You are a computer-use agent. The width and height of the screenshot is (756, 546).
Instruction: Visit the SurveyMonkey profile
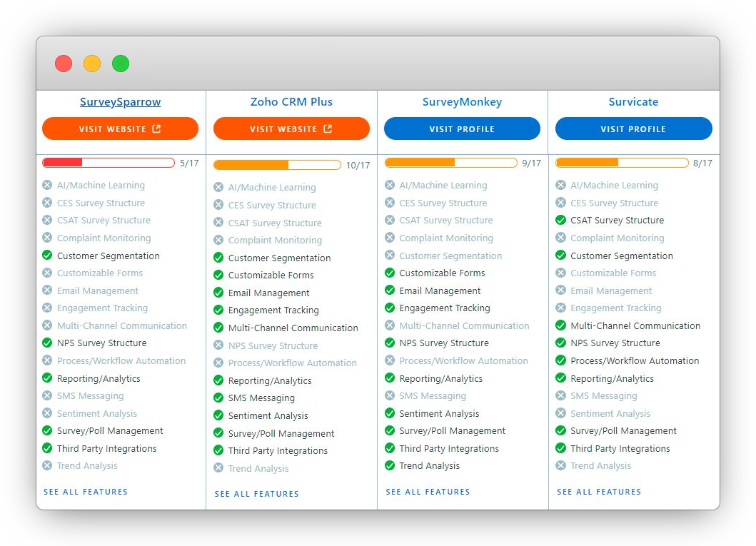click(x=463, y=128)
